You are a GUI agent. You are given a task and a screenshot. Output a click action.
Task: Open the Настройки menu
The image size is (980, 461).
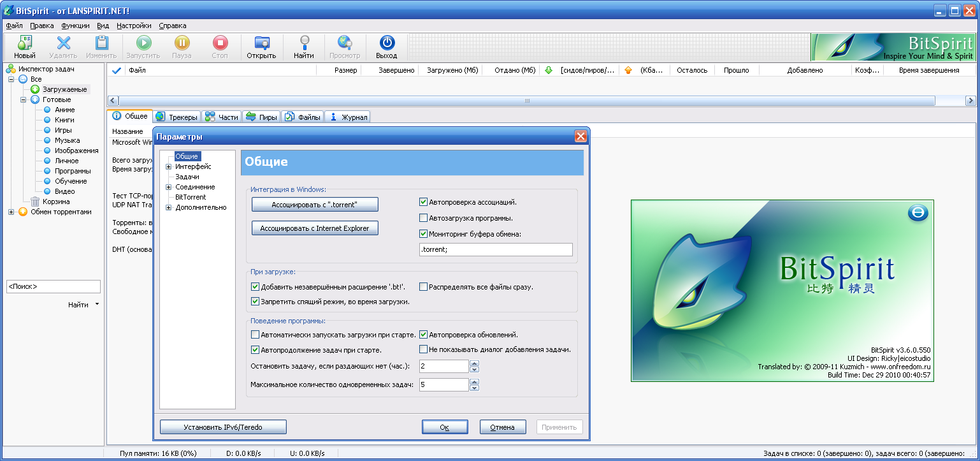coord(134,26)
